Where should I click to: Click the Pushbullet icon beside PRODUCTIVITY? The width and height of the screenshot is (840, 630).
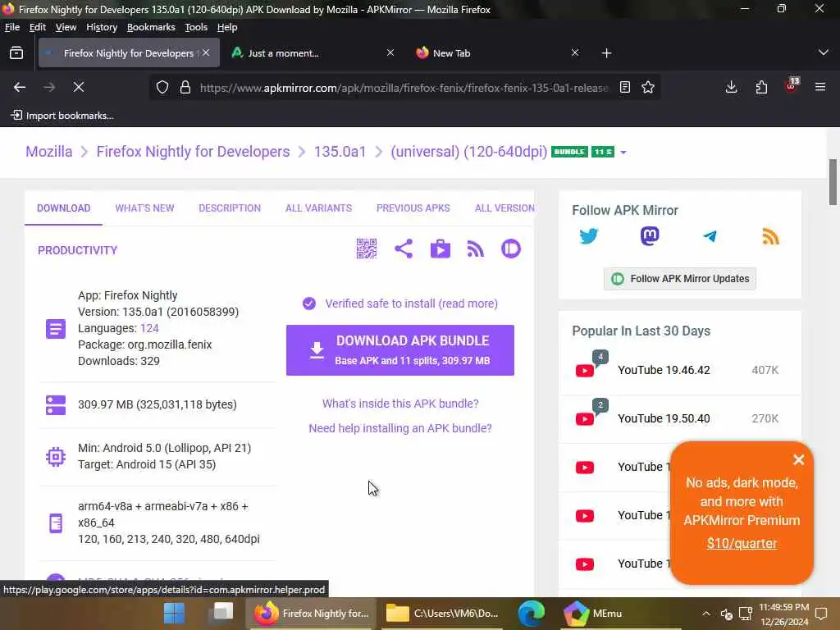(x=511, y=249)
